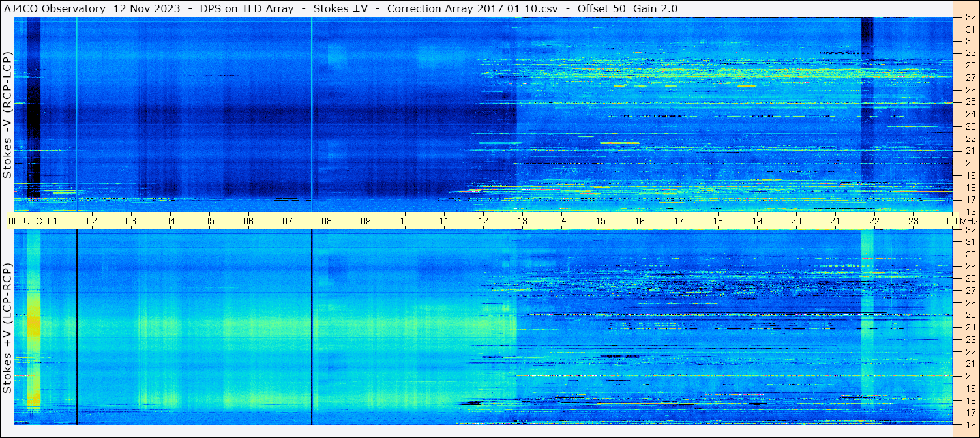Click the "Stokes +V (LCP-RCP)" axis label
980x438 pixels.
click(x=7, y=328)
